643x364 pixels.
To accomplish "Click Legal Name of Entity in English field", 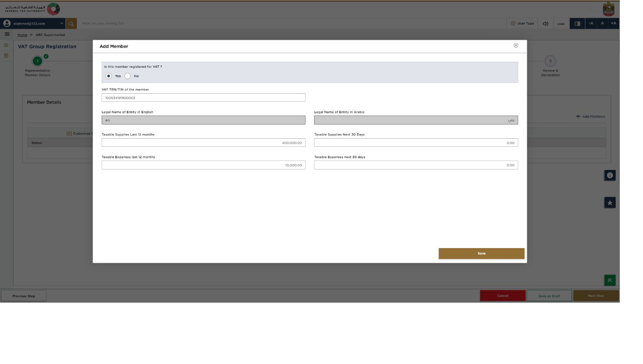I will click(x=204, y=120).
